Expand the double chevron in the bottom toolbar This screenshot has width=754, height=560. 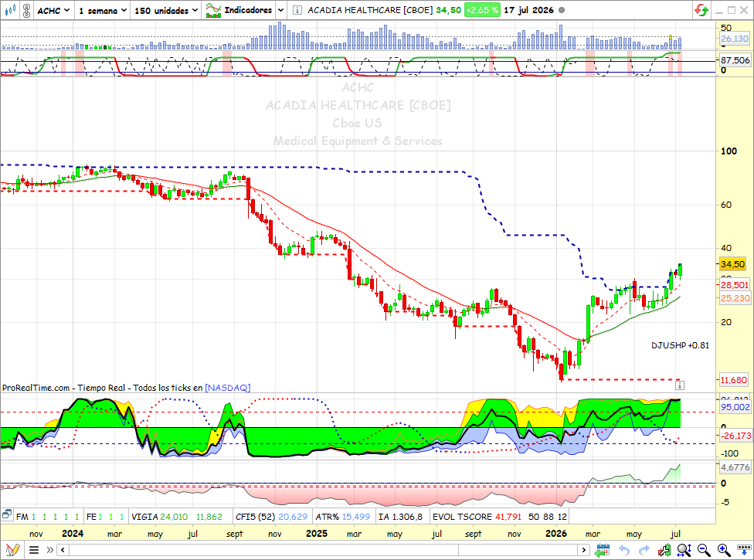point(49,549)
